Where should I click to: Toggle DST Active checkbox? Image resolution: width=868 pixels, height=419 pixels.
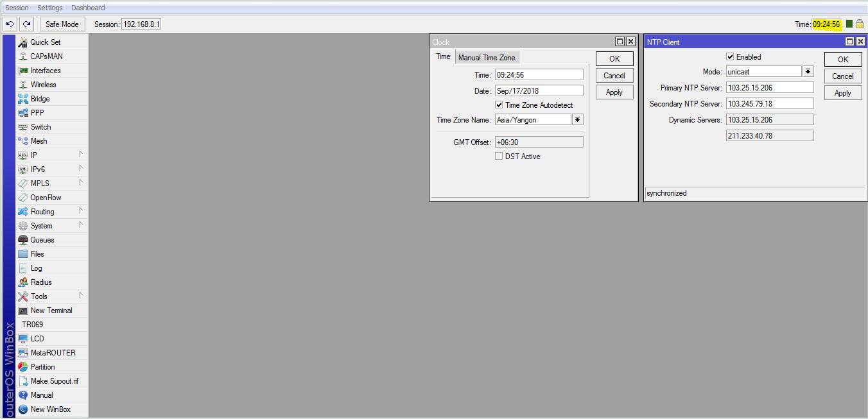pyautogui.click(x=499, y=157)
